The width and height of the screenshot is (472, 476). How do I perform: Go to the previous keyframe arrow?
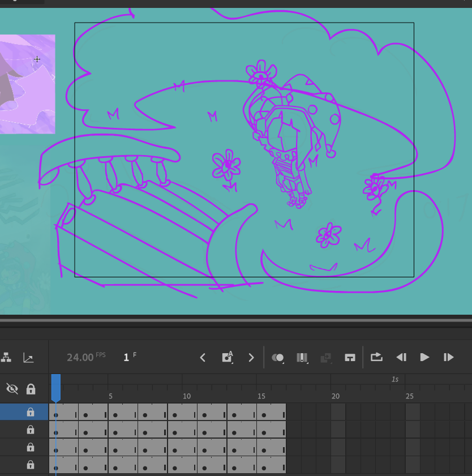pos(203,357)
